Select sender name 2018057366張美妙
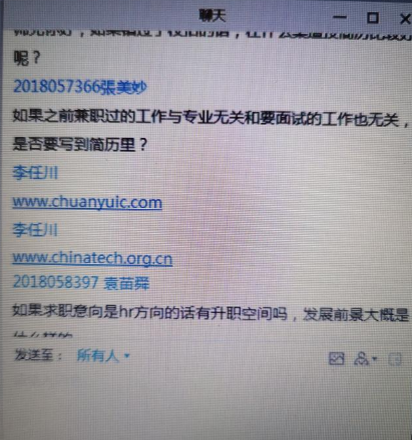 pyautogui.click(x=80, y=87)
